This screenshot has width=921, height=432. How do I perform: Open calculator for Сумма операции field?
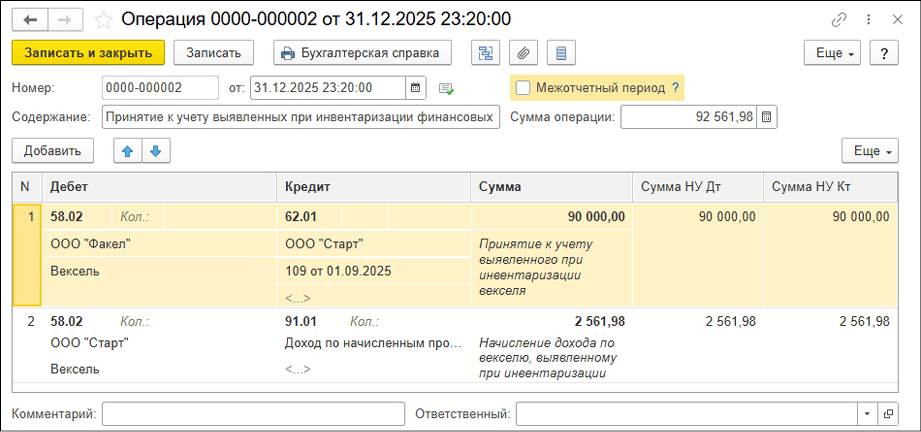pos(767,117)
